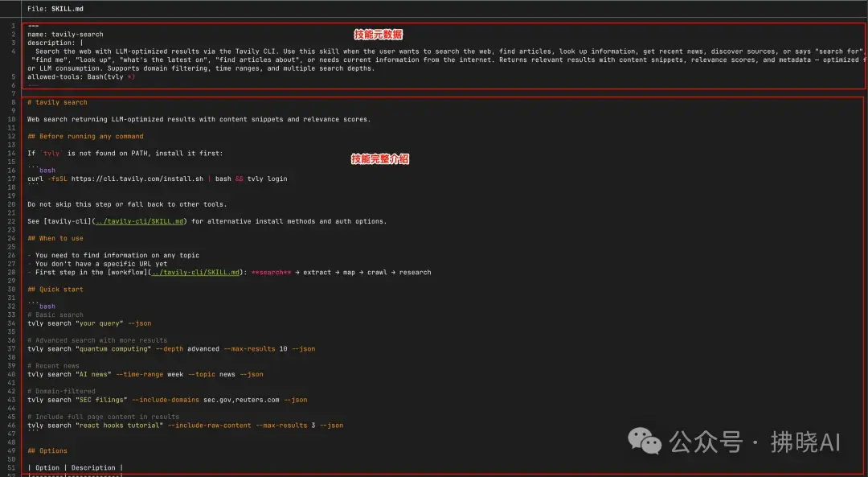The height and width of the screenshot is (477, 868).
Task: Click the 'description: |' line
Action: (55, 43)
